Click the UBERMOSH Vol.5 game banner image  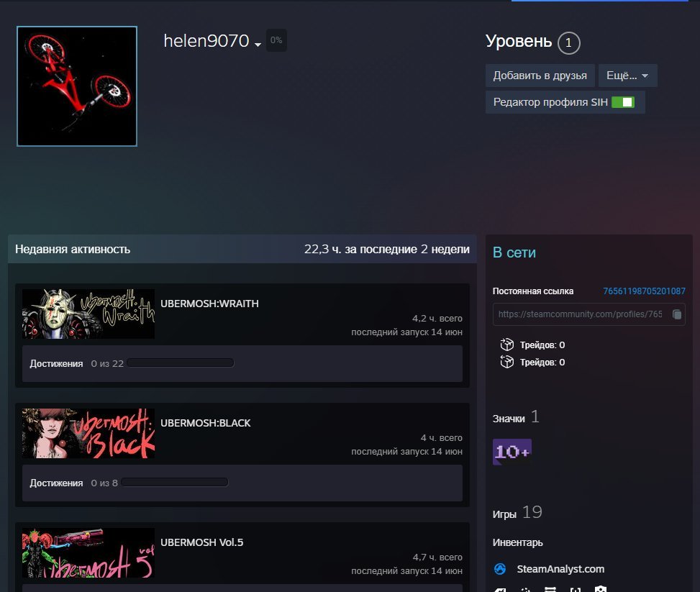point(88,552)
